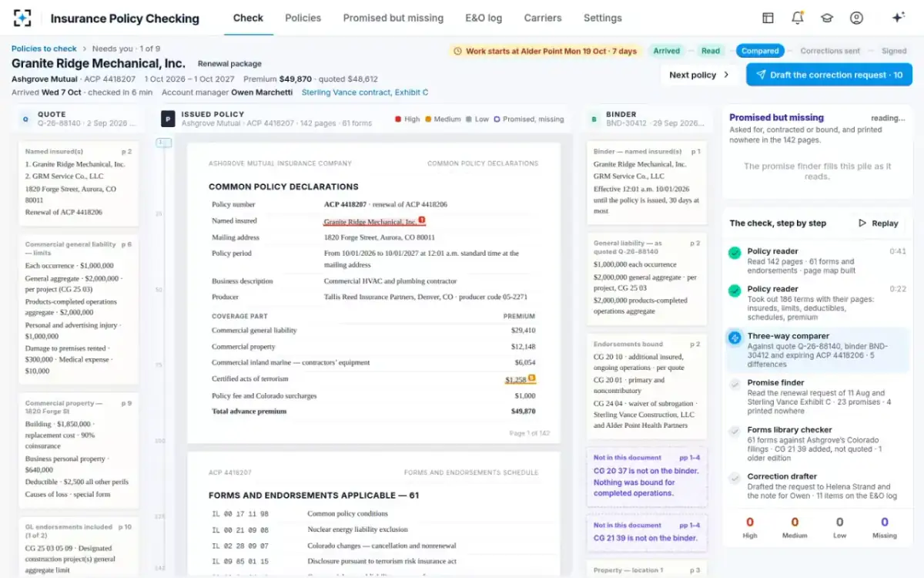924x578 pixels.
Task: Select the Corrections sent stage
Action: point(830,51)
